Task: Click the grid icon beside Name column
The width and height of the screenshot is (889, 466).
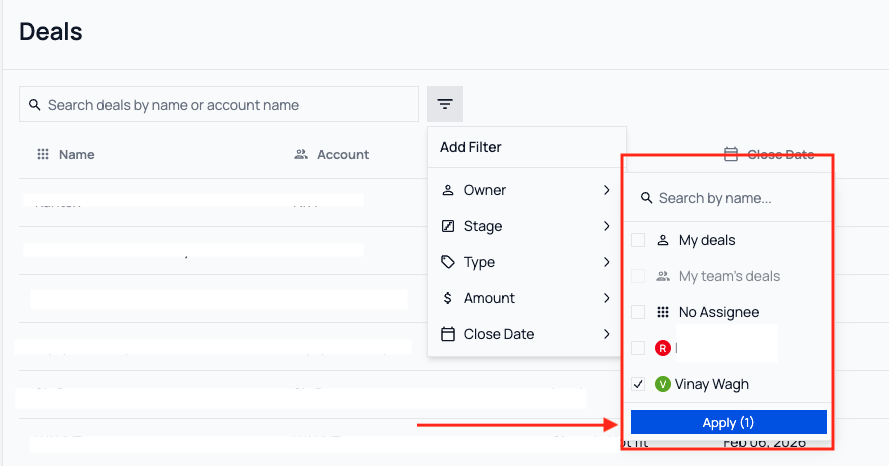Action: click(43, 154)
